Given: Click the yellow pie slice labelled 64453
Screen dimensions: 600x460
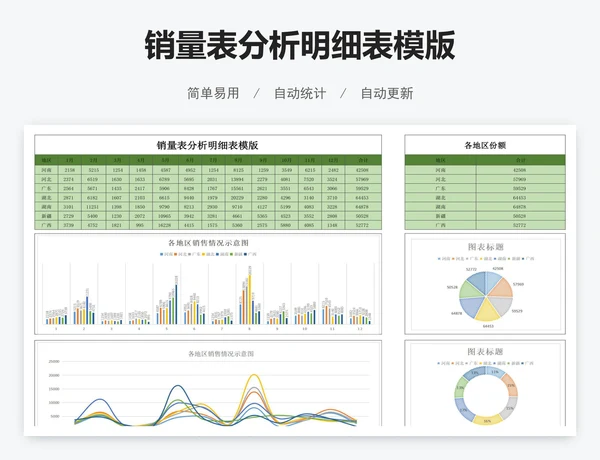Looking at the screenshot, I should [486, 311].
